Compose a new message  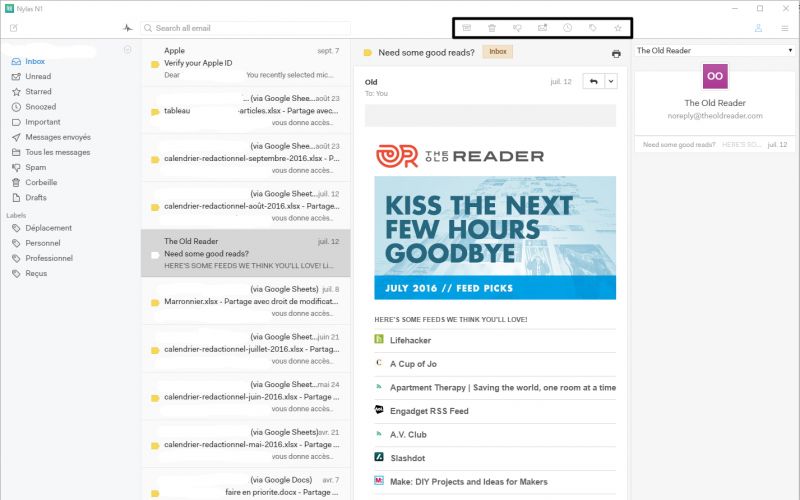14,28
